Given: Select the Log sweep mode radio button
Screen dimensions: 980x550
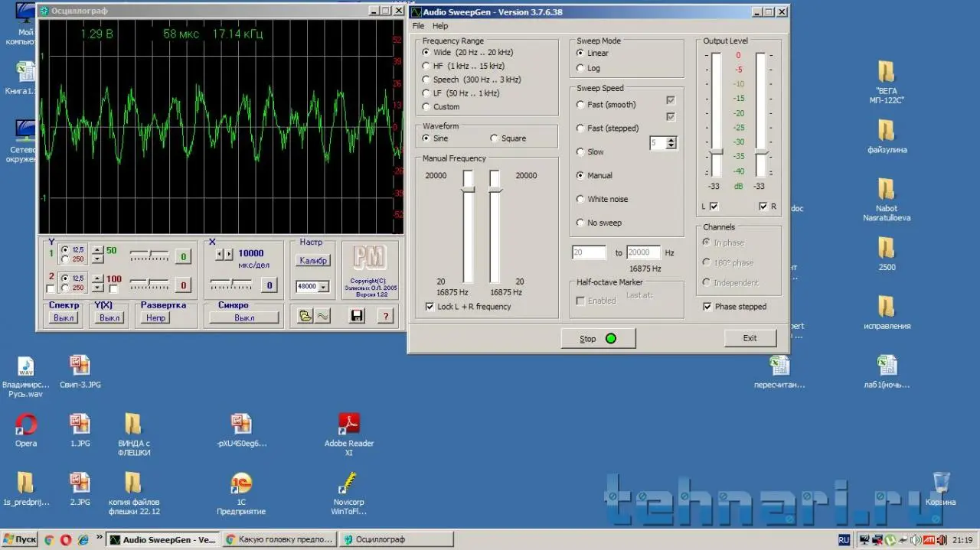Looking at the screenshot, I should [x=580, y=68].
